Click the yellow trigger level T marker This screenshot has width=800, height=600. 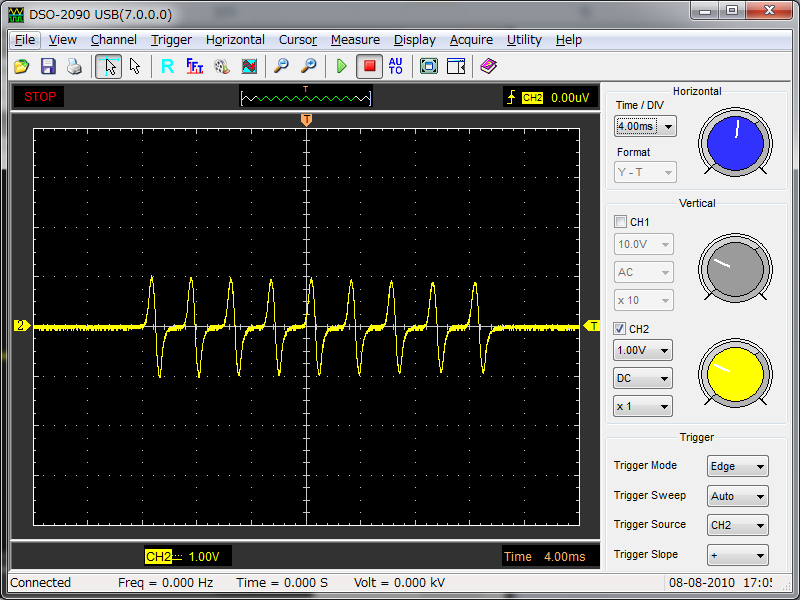click(x=592, y=326)
